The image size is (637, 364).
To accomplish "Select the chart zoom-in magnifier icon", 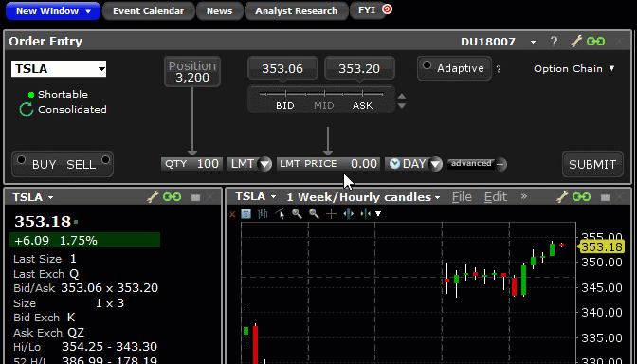I will pyautogui.click(x=297, y=213).
